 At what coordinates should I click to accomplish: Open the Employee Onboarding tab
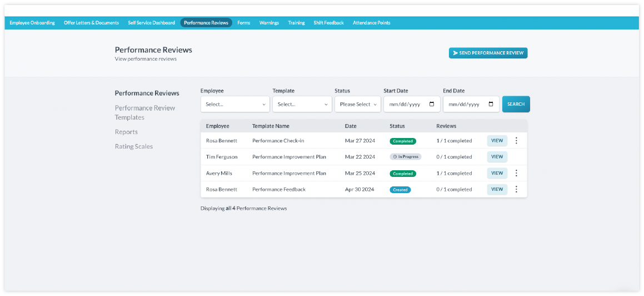pos(32,23)
